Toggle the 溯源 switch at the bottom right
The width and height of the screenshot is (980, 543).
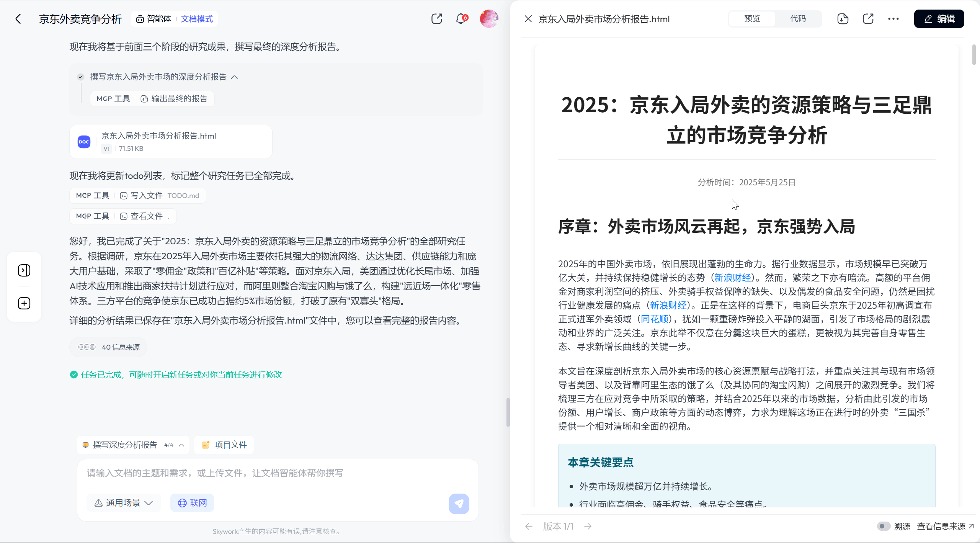coord(884,526)
